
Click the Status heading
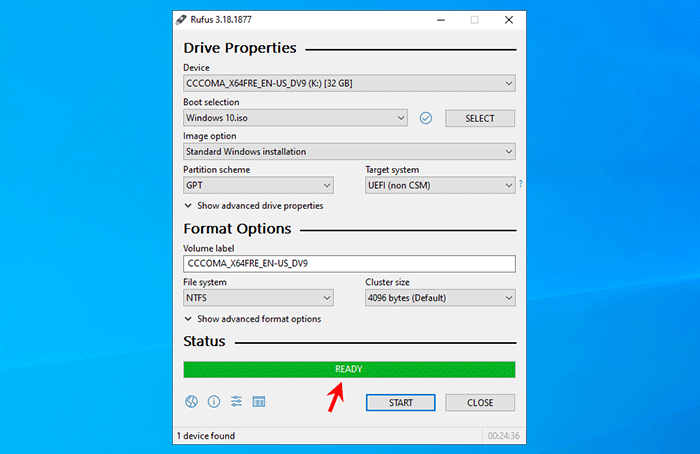tap(204, 341)
